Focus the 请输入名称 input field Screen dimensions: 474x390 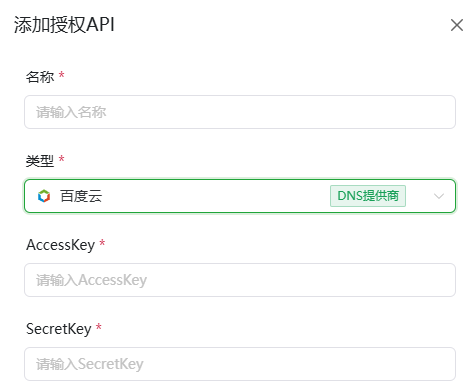click(x=240, y=112)
